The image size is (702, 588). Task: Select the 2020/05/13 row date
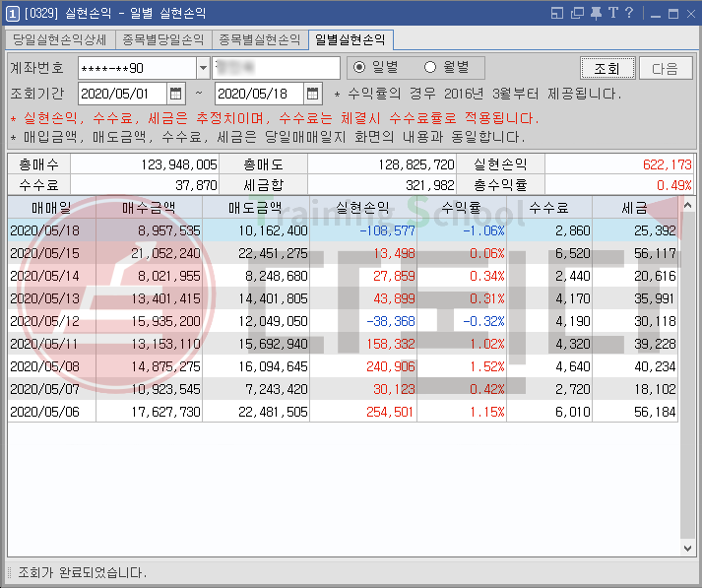[x=44, y=298]
